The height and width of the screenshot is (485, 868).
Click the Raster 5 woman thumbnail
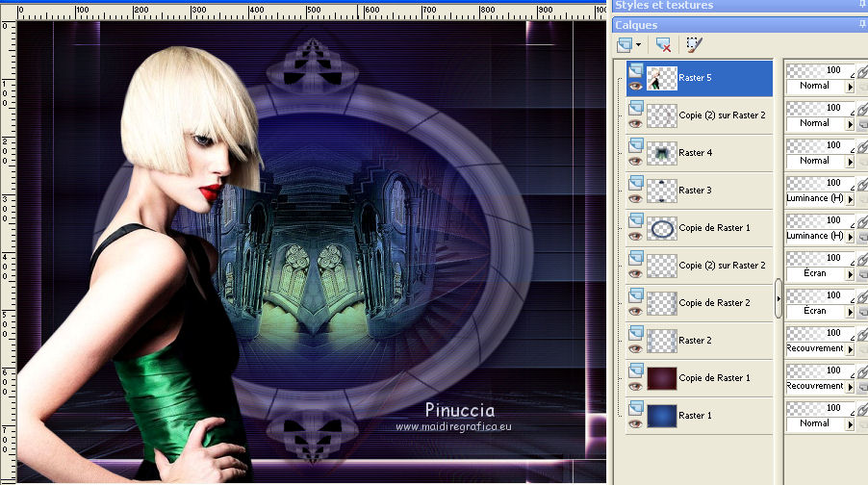coord(662,78)
